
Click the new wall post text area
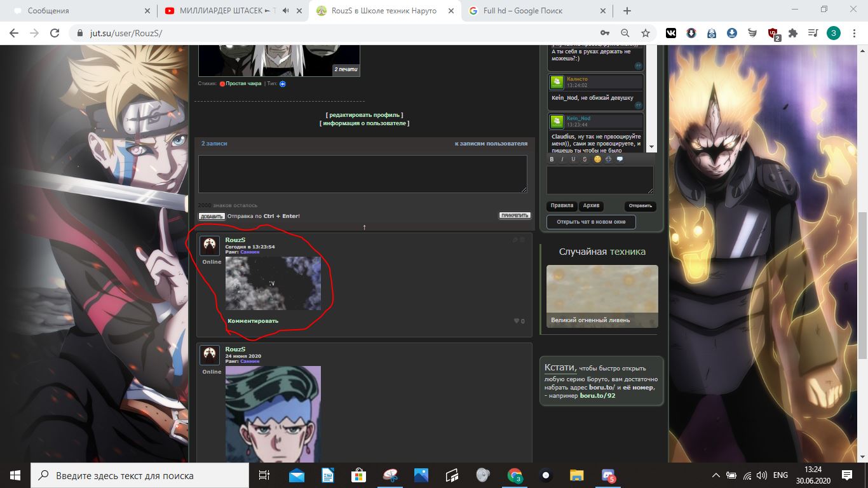(363, 173)
